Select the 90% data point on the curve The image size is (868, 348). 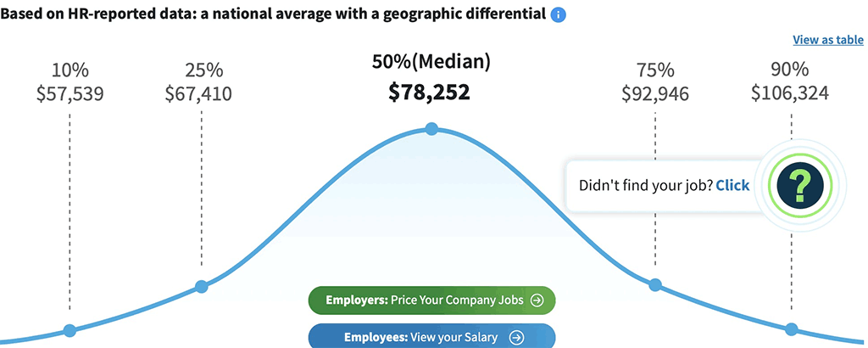point(791,328)
